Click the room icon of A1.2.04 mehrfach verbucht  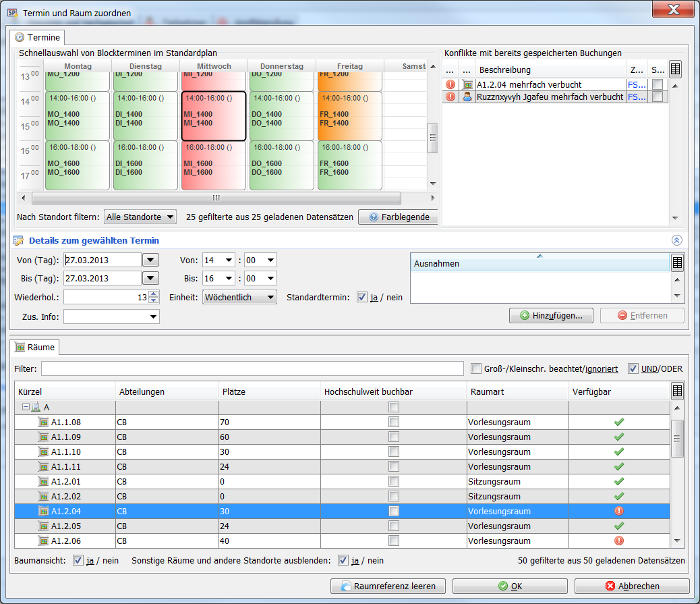(467, 84)
